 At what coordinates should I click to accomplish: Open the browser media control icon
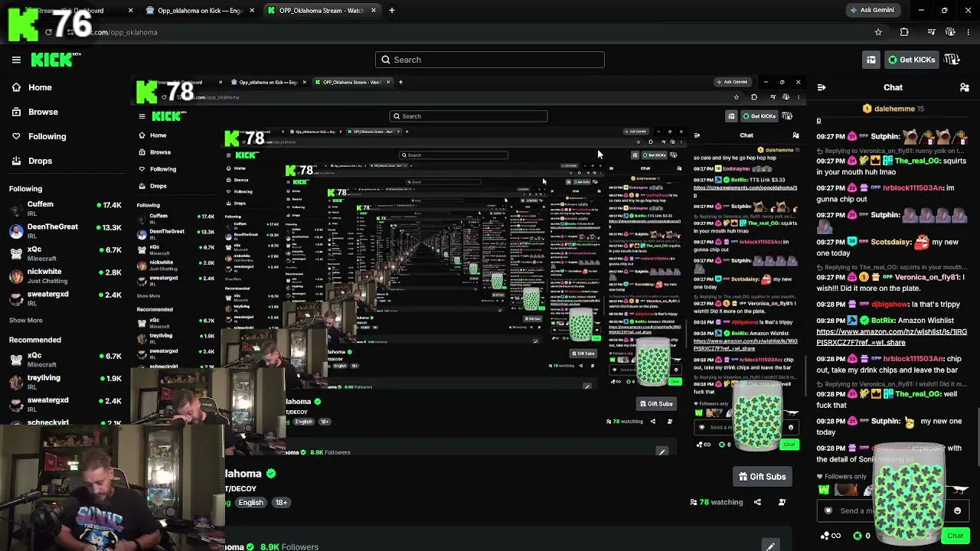(x=931, y=32)
